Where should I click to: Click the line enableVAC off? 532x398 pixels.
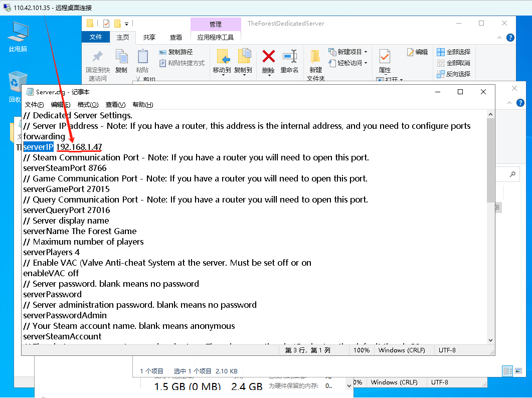(x=51, y=273)
